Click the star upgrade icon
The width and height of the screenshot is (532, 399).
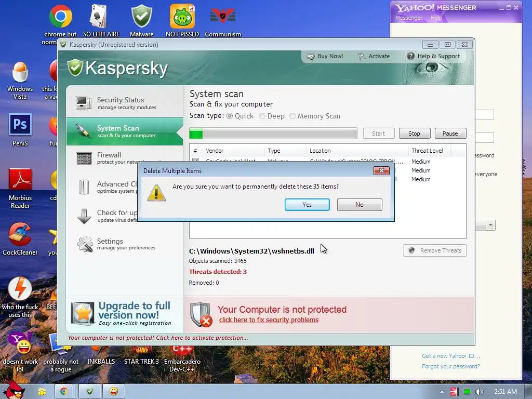click(83, 313)
